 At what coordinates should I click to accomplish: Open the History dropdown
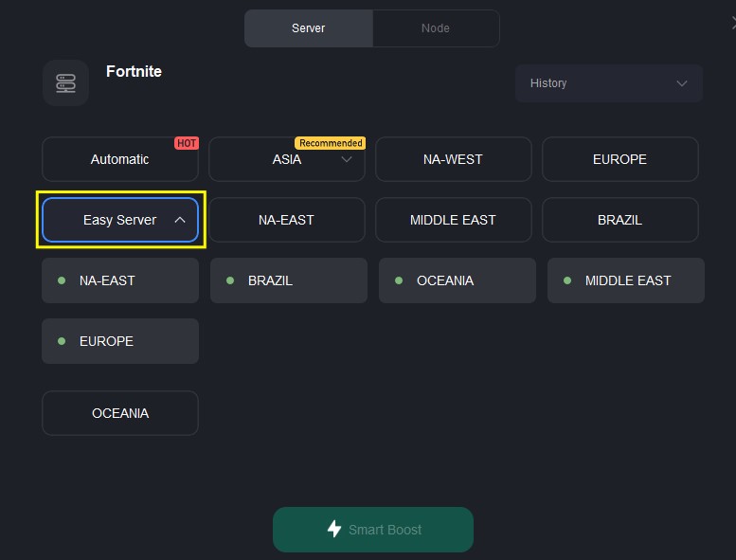[x=608, y=83]
